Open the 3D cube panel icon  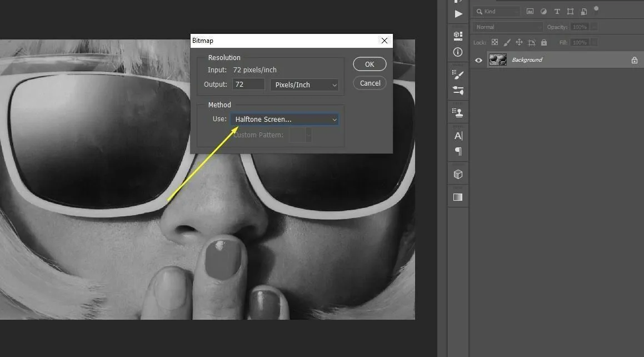[x=458, y=174]
